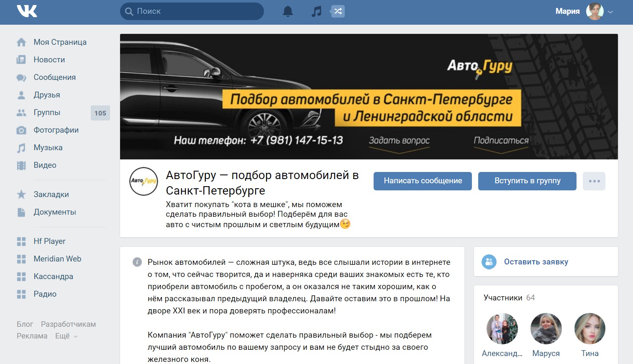Open Мария's profile picture in the header
The image size is (633, 364).
point(595,11)
